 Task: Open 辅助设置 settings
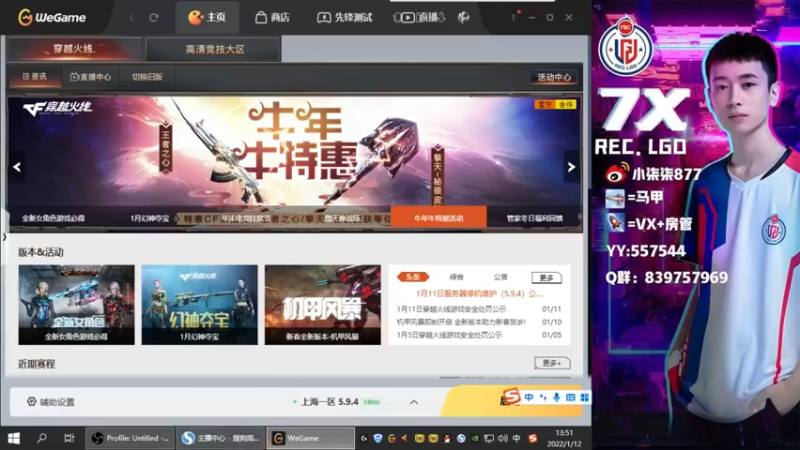pyautogui.click(x=51, y=402)
